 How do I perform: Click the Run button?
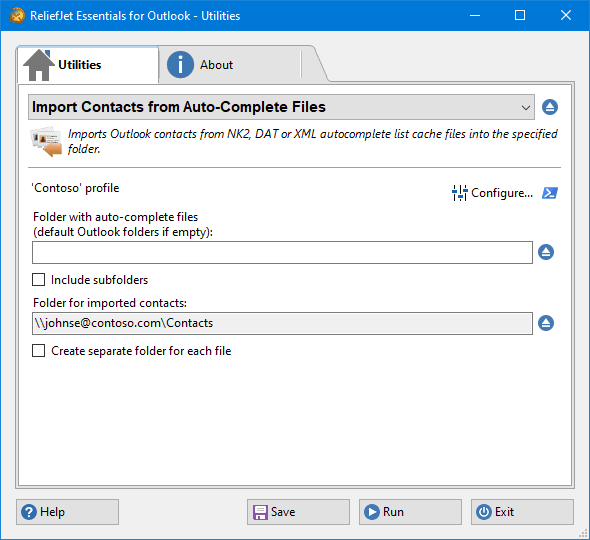pos(410,512)
